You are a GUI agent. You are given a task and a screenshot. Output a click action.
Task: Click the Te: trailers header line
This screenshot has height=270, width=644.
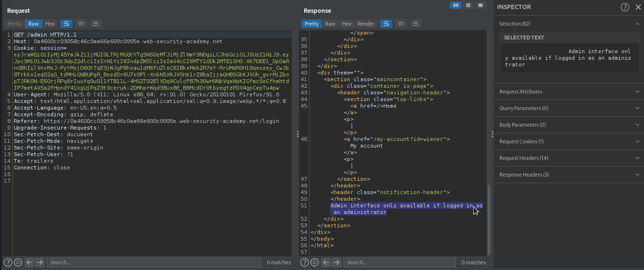(34, 161)
